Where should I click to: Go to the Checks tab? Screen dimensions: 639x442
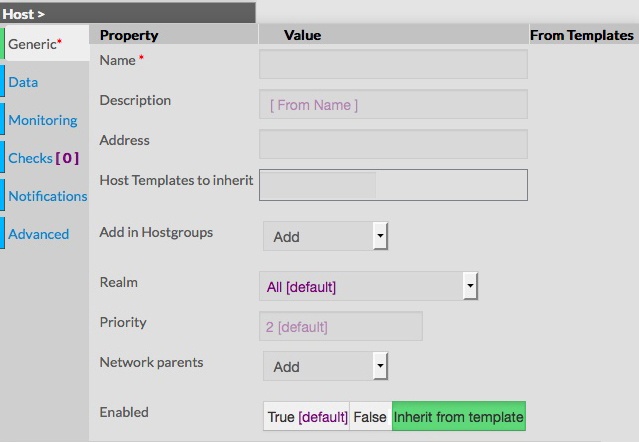[43, 158]
